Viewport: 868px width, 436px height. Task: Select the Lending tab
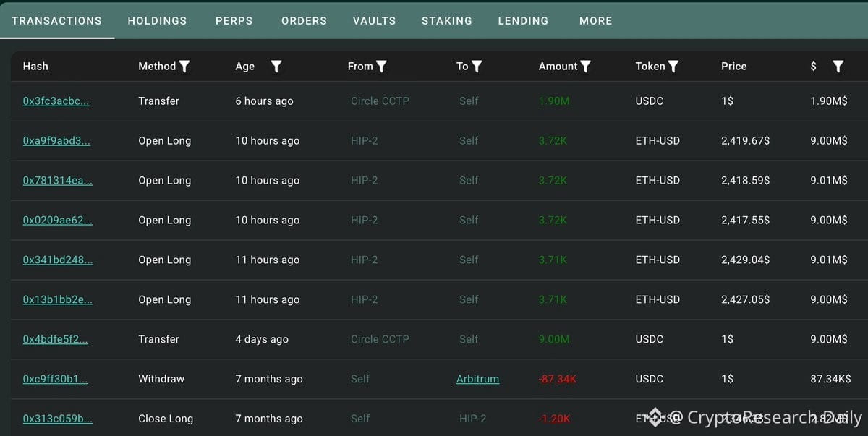pos(523,21)
